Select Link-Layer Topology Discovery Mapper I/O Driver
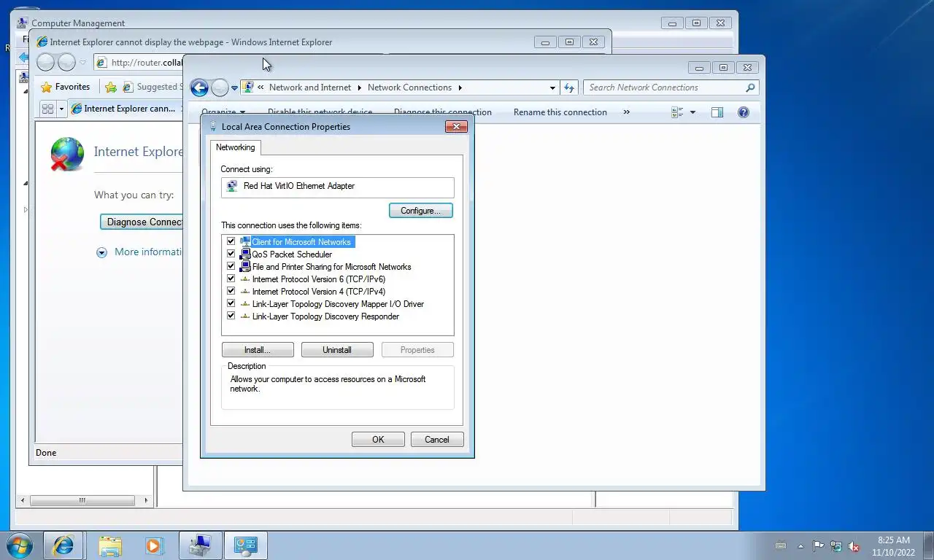This screenshot has height=560, width=934. point(338,304)
